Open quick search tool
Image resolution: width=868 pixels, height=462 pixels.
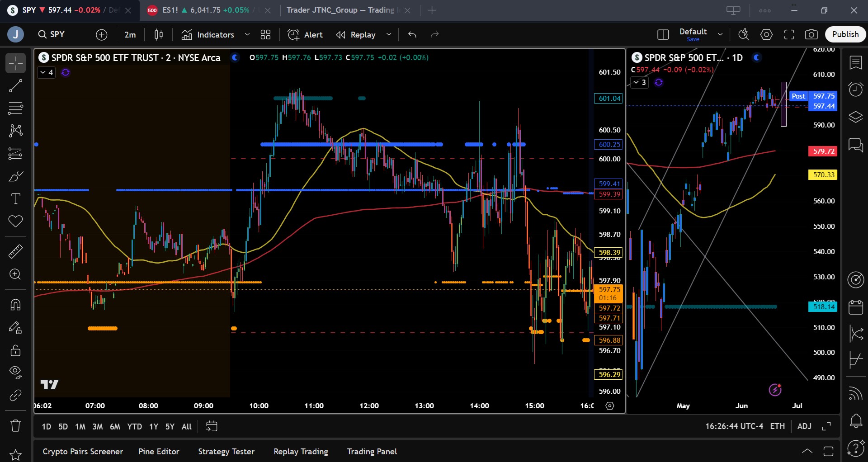(744, 34)
